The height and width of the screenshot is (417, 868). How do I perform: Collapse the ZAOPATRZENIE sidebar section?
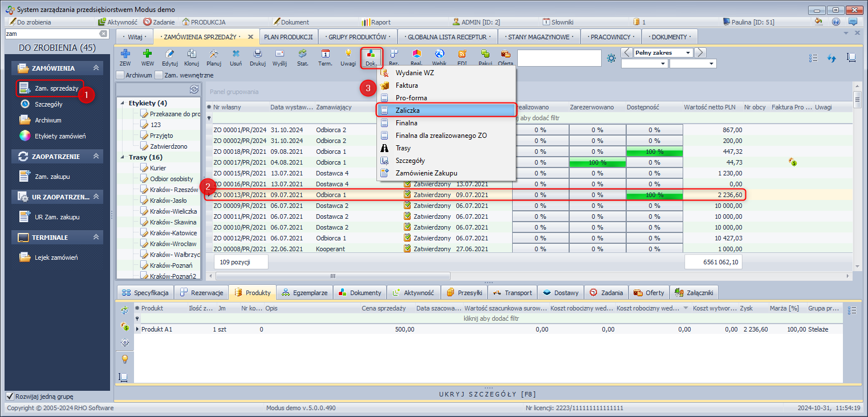tap(96, 156)
